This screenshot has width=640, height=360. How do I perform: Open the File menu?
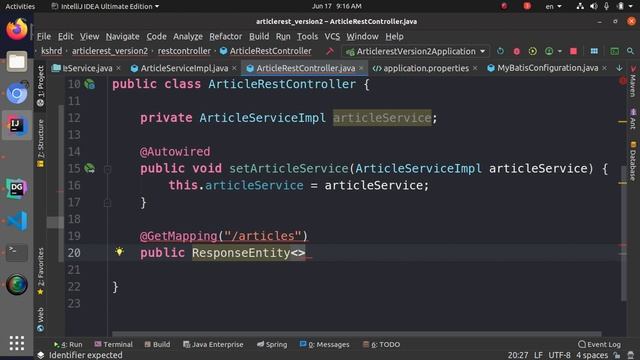tap(44, 36)
